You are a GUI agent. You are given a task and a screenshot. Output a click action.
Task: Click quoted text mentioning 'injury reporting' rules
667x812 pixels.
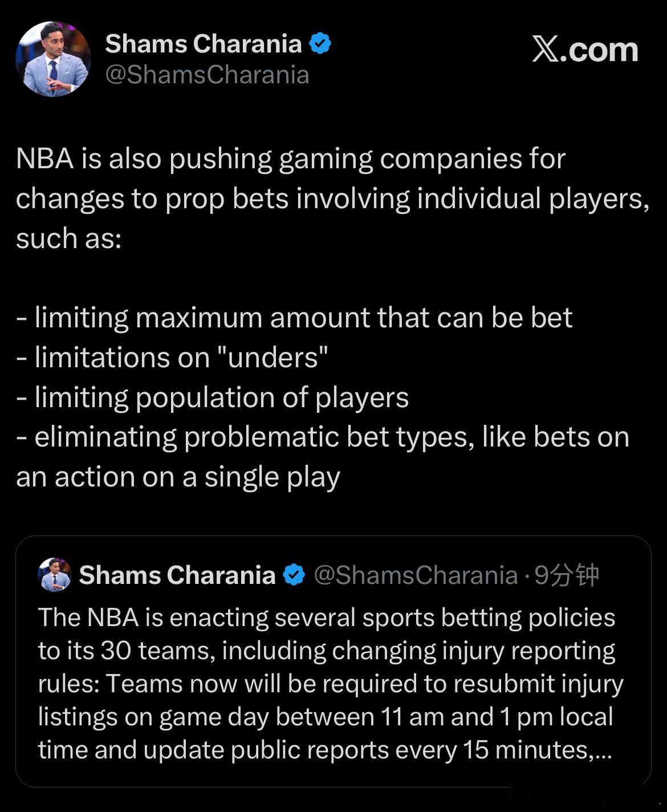tap(327, 651)
